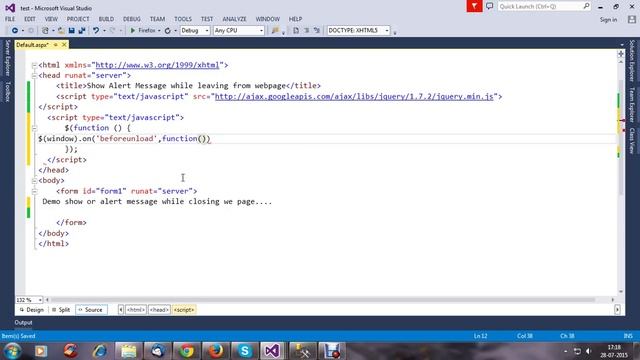Click the New Project toolbar icon
The width and height of the screenshot is (640, 360).
click(45, 31)
